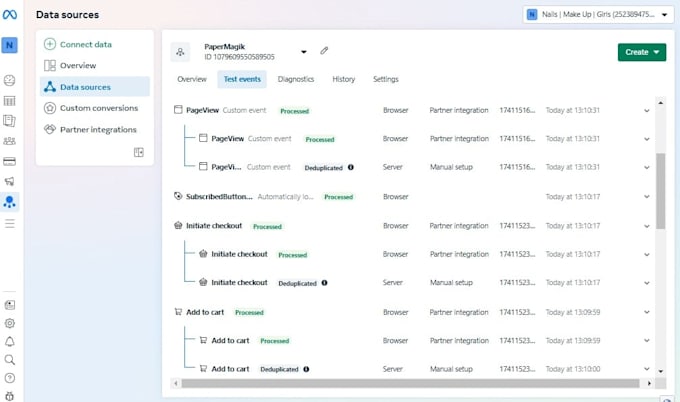Click the SubscribedButton... event name
The image size is (680, 402).
219,196
